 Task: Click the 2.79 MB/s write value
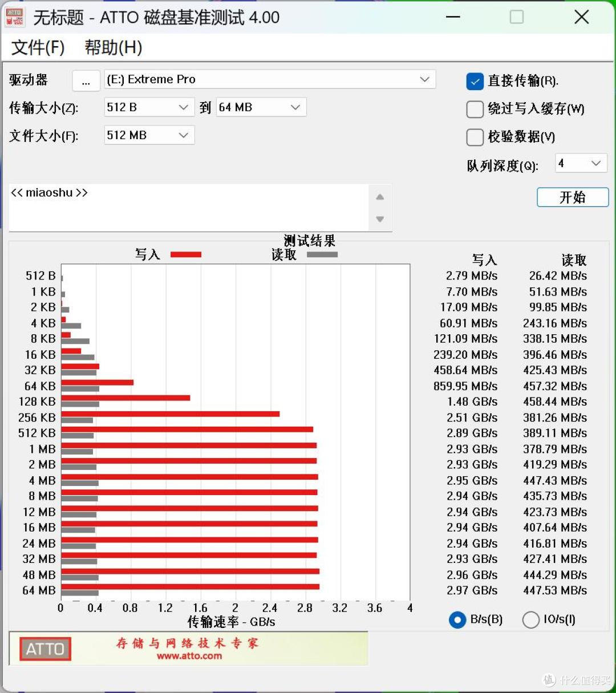click(x=472, y=275)
